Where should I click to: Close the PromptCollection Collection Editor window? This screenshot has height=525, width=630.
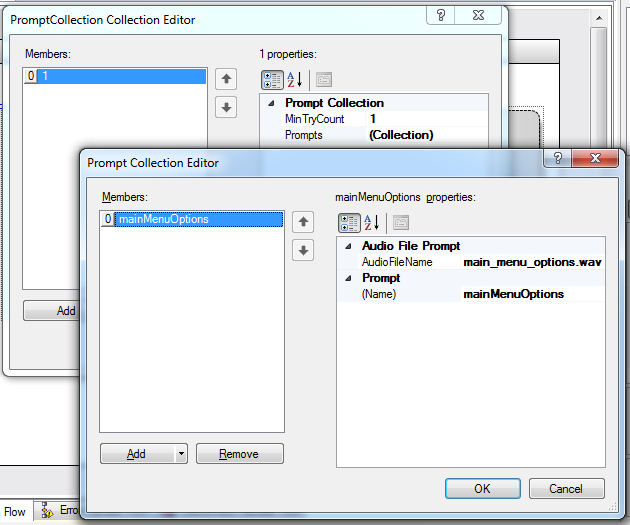pos(478,15)
